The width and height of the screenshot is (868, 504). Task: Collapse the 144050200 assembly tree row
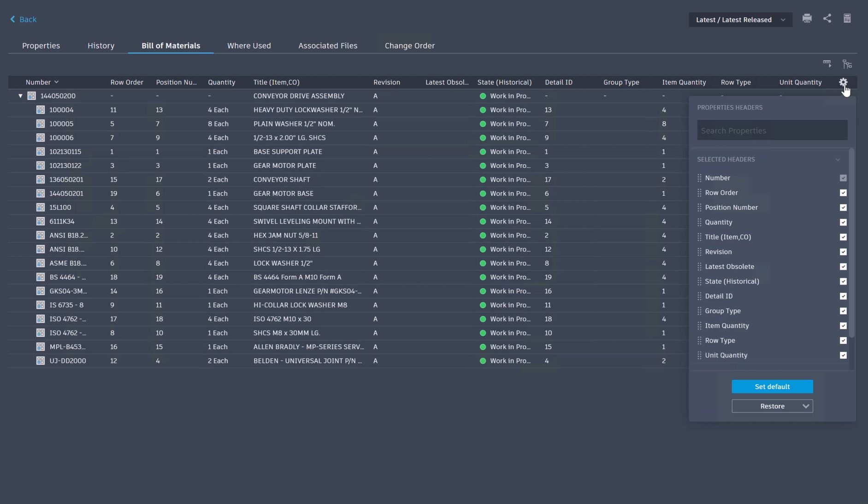20,96
